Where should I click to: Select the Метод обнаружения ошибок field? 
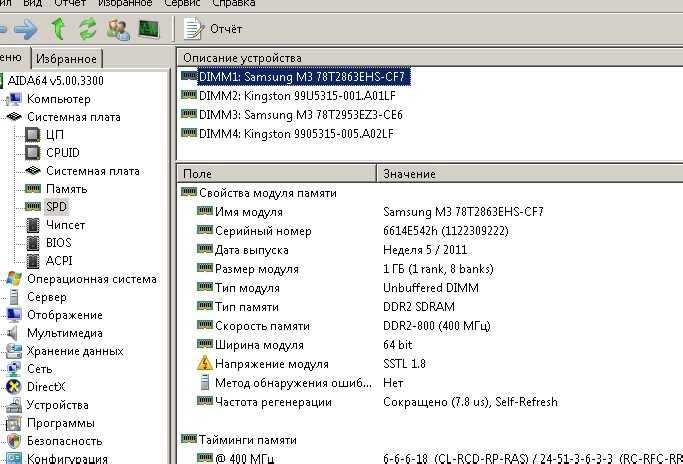pos(293,383)
